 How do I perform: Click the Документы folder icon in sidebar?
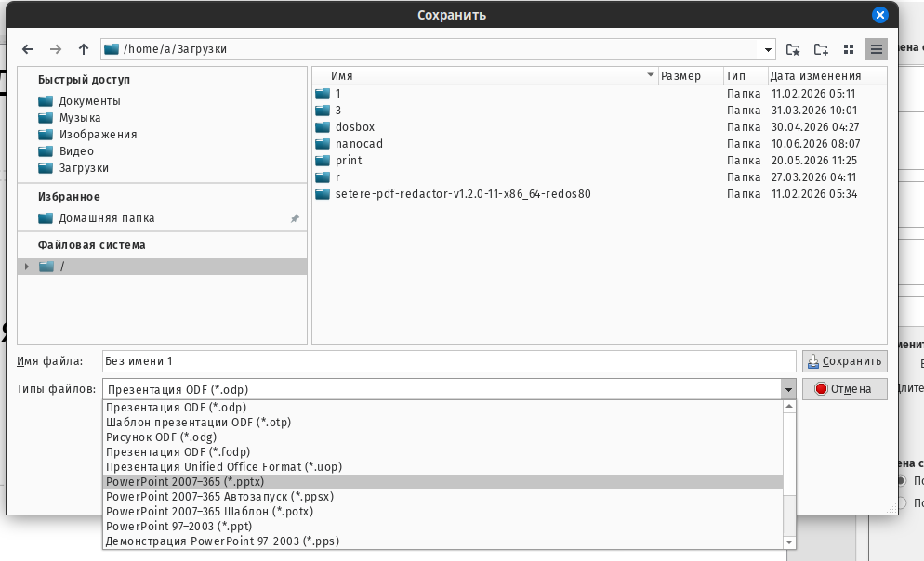(46, 101)
